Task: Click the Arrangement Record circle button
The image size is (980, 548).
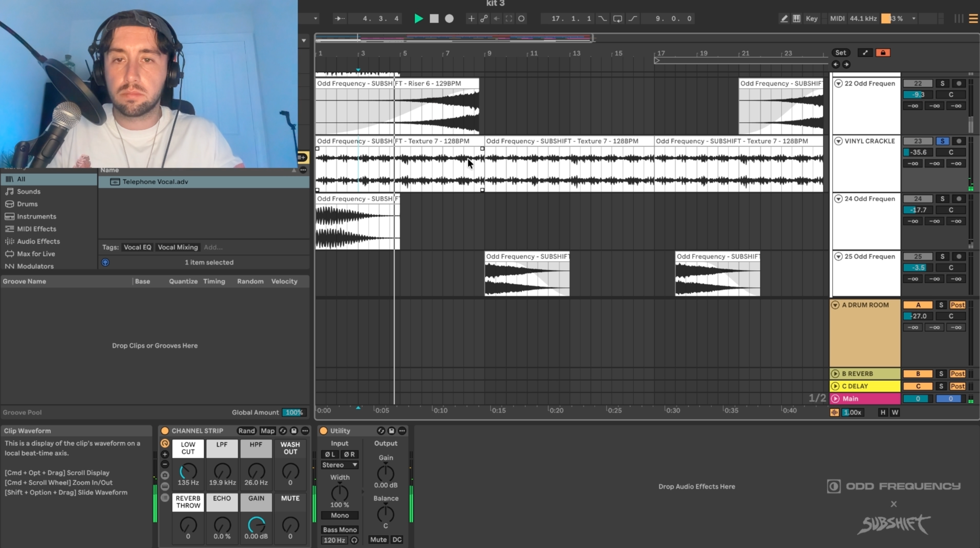Action: coord(449,18)
